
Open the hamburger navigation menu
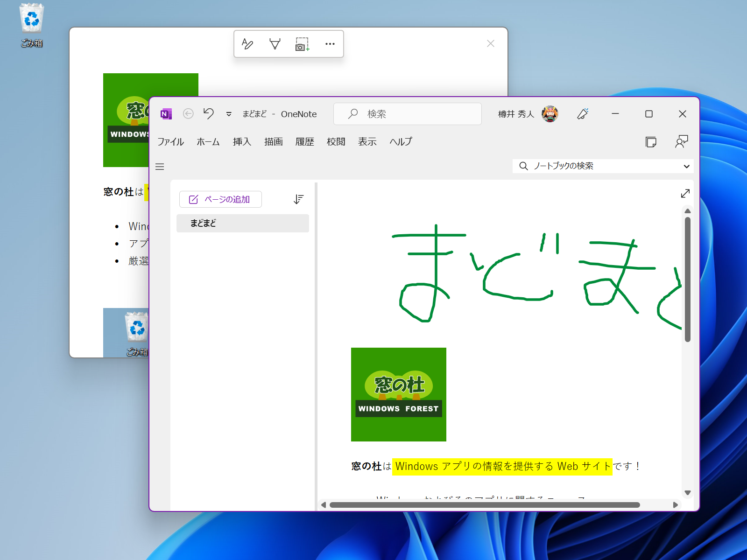pos(160,166)
